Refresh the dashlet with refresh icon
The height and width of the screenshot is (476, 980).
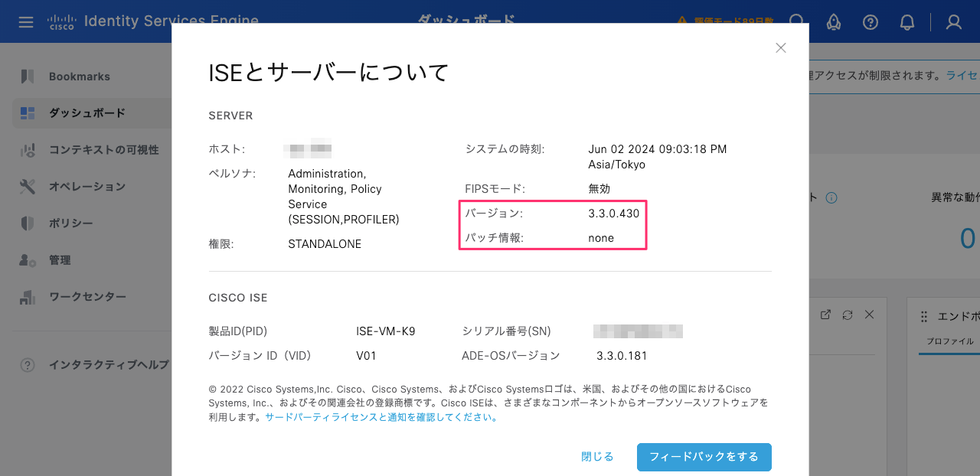click(848, 315)
